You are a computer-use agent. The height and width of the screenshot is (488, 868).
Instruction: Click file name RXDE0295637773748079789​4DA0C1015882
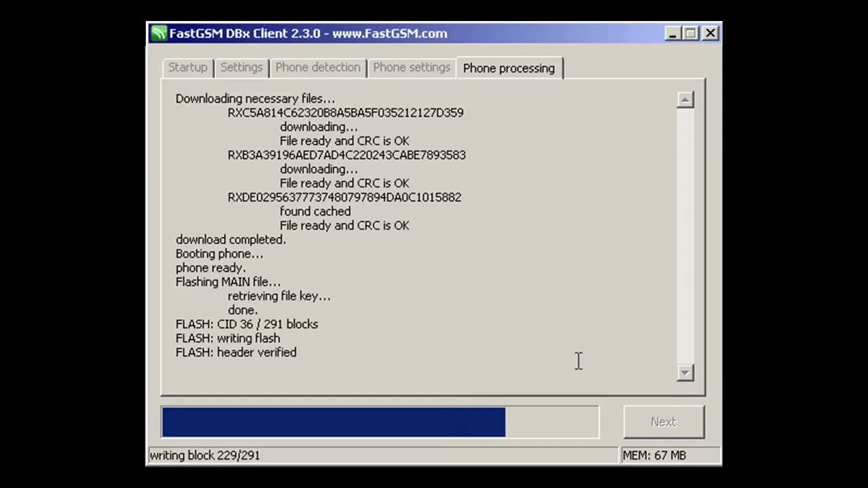[x=344, y=197]
